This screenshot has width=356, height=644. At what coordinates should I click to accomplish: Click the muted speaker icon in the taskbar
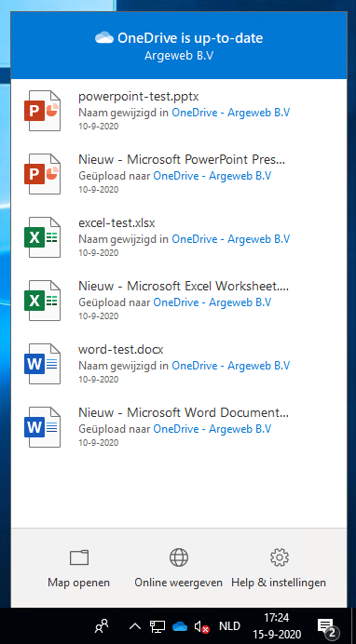pos(202,626)
